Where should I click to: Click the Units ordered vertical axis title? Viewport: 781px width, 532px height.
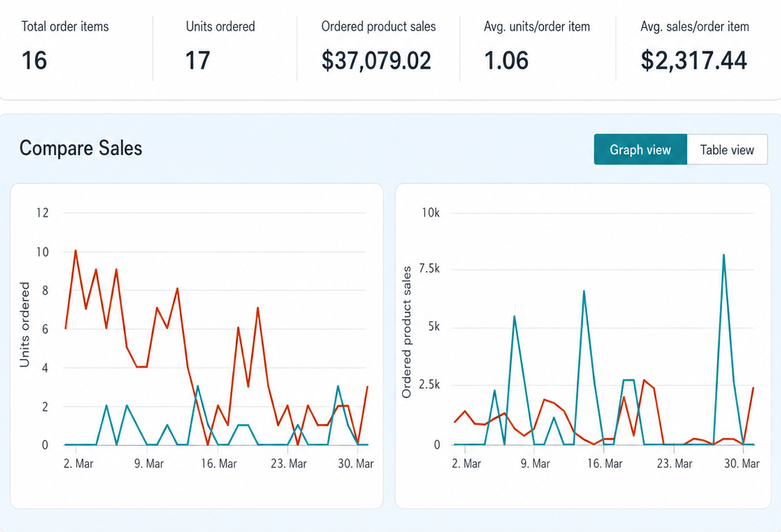point(24,325)
